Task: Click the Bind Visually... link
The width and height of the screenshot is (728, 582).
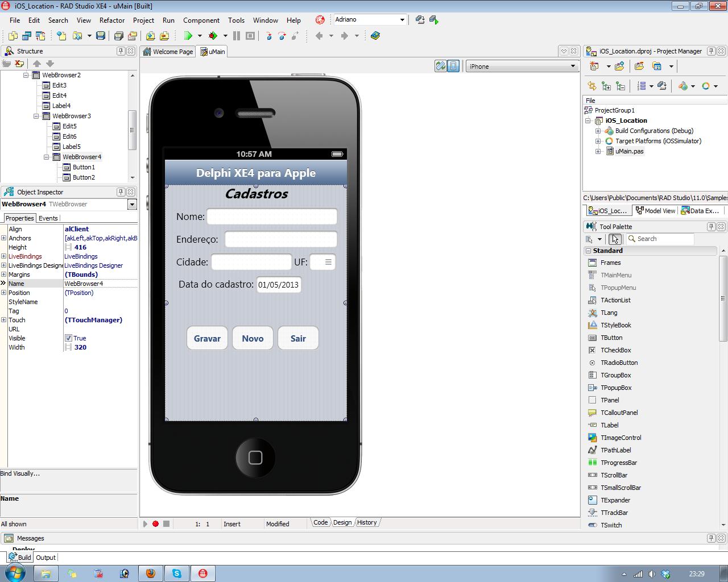Action: pos(20,473)
